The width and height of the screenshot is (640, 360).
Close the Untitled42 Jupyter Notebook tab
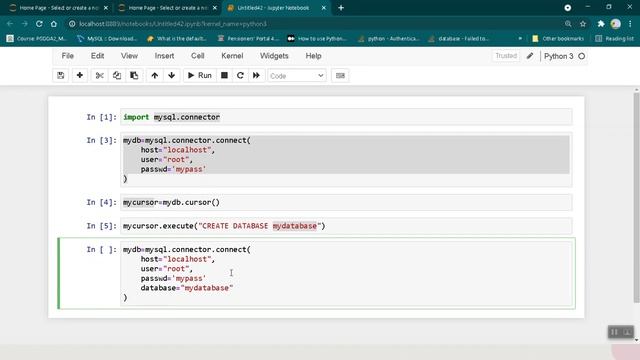click(x=324, y=8)
